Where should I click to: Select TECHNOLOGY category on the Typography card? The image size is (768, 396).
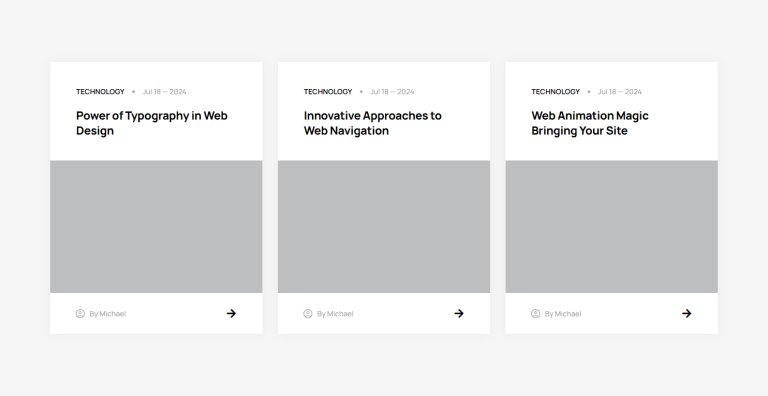pyautogui.click(x=100, y=92)
